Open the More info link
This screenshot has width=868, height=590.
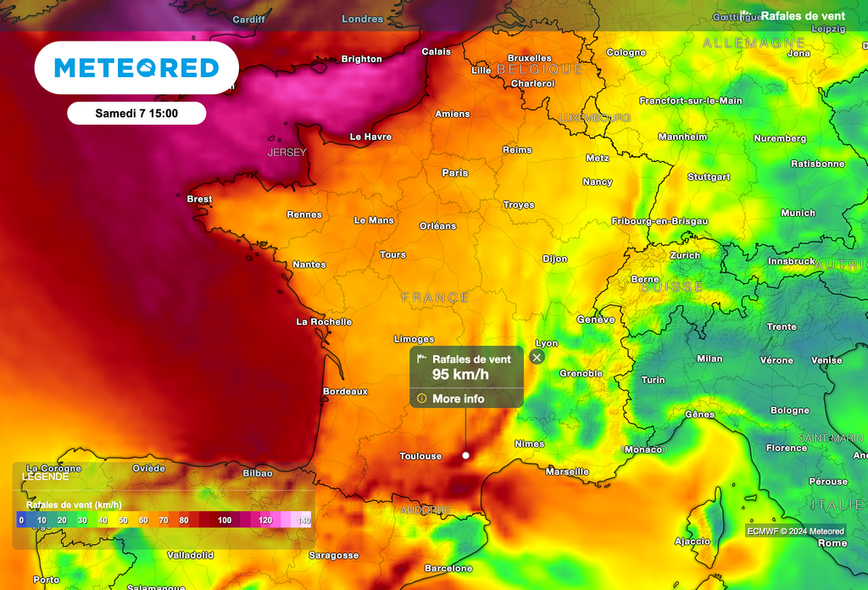pyautogui.click(x=458, y=398)
